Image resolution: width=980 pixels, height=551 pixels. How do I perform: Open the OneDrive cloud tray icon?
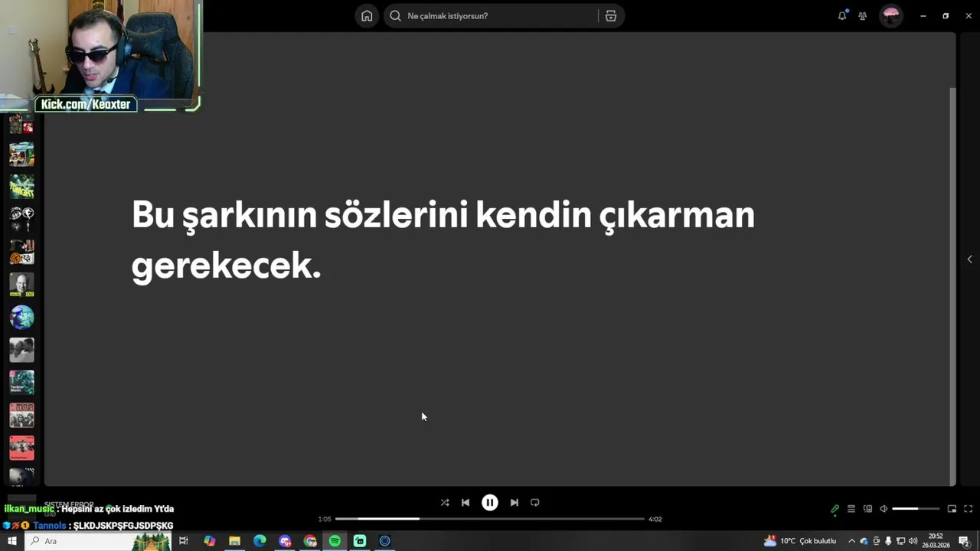click(864, 541)
